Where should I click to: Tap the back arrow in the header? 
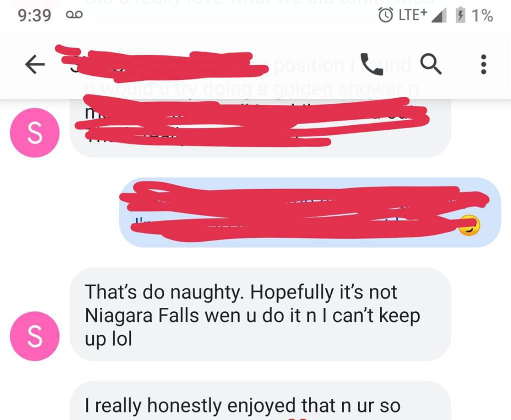coord(35,64)
